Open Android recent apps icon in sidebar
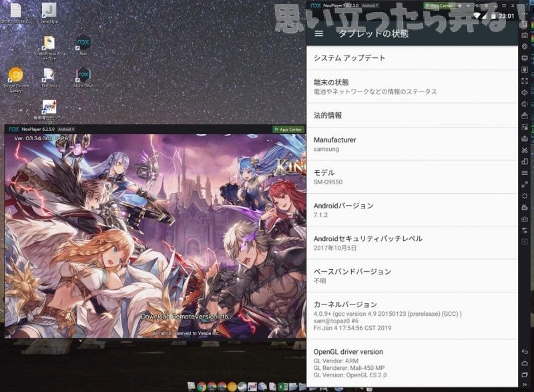Screen dimensions: 534x392 [525, 375]
